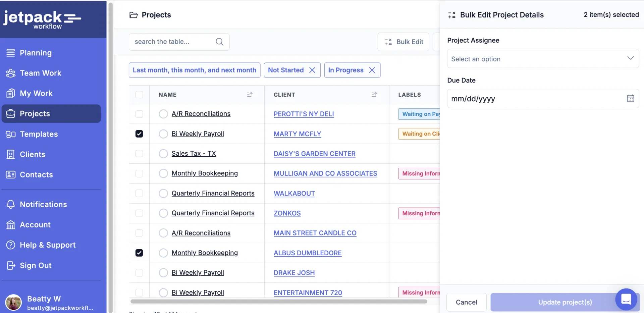Click the My Work clipboard icon

click(11, 93)
